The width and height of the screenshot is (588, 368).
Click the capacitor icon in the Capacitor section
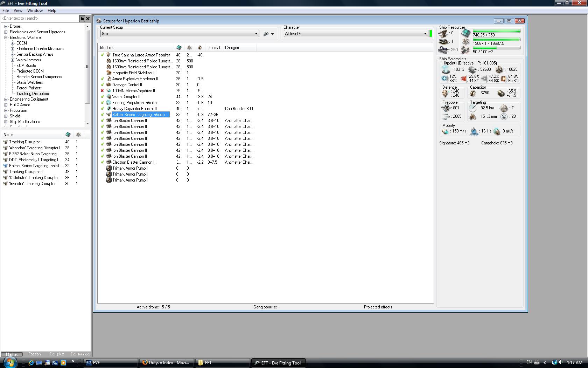click(x=473, y=93)
